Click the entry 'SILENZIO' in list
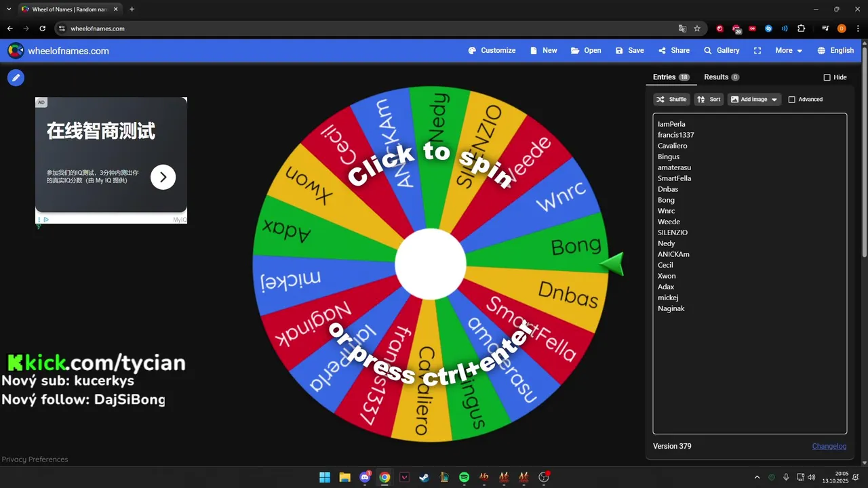 pyautogui.click(x=673, y=232)
